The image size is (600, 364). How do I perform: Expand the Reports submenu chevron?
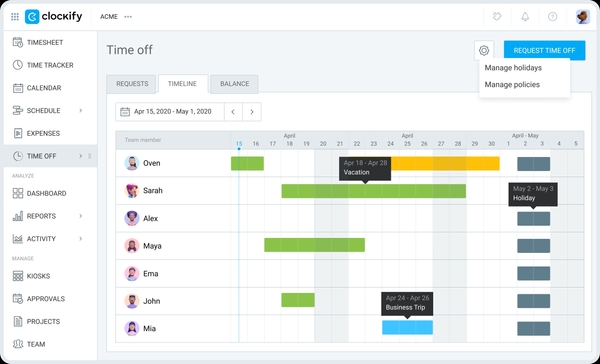[x=80, y=216]
